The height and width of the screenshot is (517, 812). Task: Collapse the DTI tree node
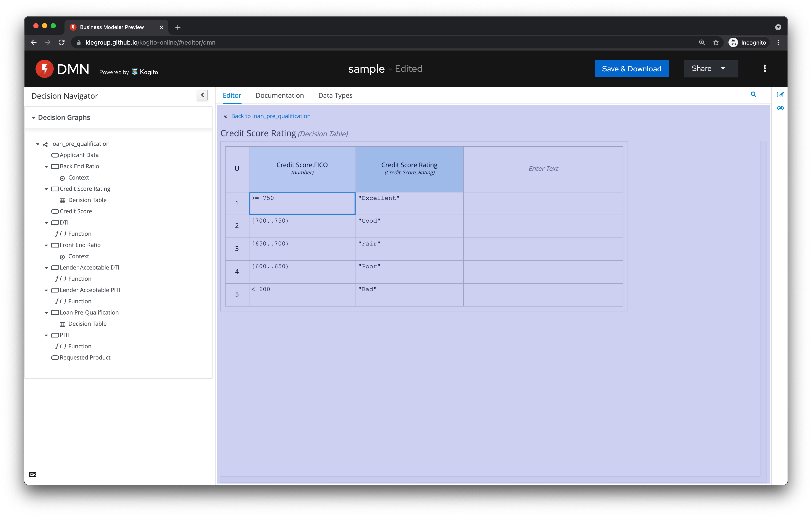coord(46,223)
